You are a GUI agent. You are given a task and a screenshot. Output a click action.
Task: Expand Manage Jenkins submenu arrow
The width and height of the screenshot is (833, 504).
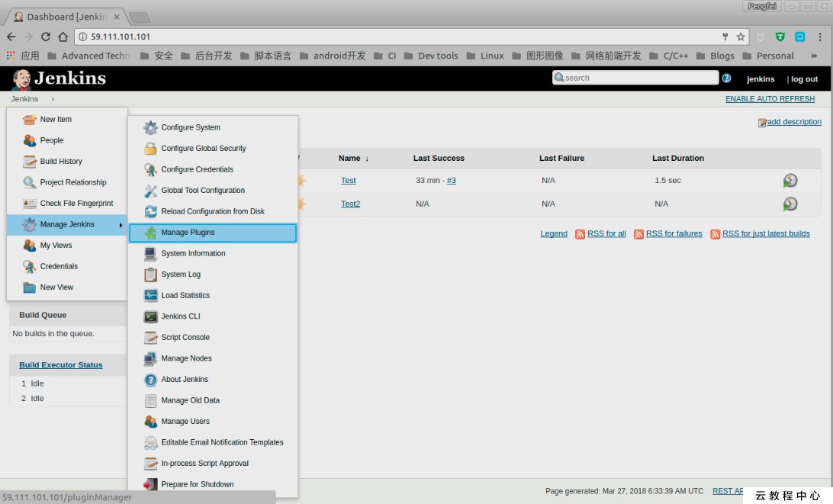tap(121, 225)
